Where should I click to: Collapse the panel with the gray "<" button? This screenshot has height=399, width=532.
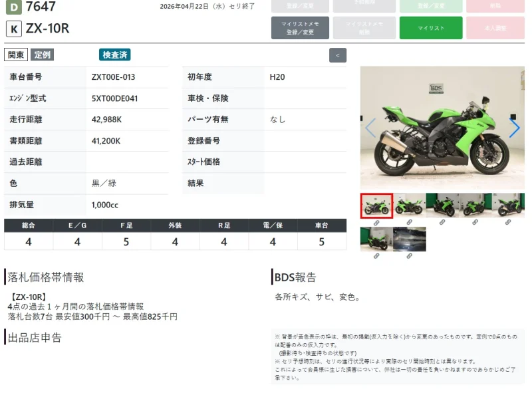[338, 55]
